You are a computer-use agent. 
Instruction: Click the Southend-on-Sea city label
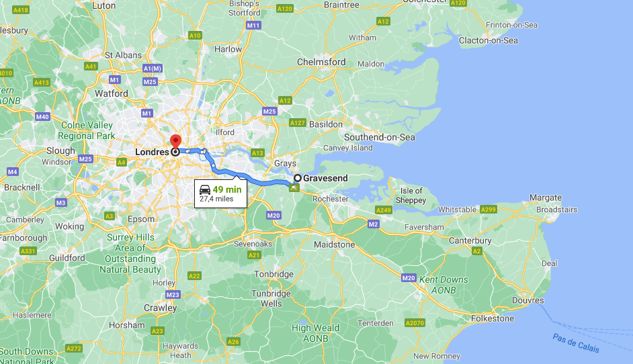(x=380, y=137)
